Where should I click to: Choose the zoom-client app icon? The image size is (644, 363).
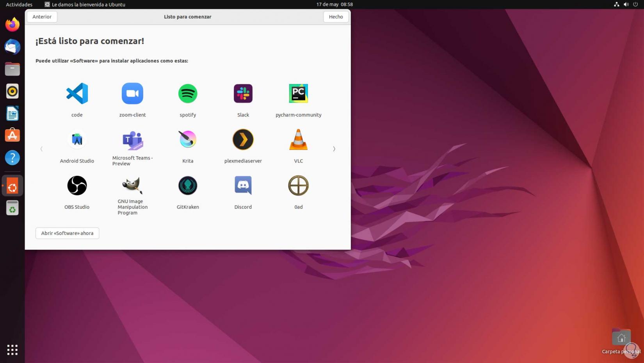(132, 93)
